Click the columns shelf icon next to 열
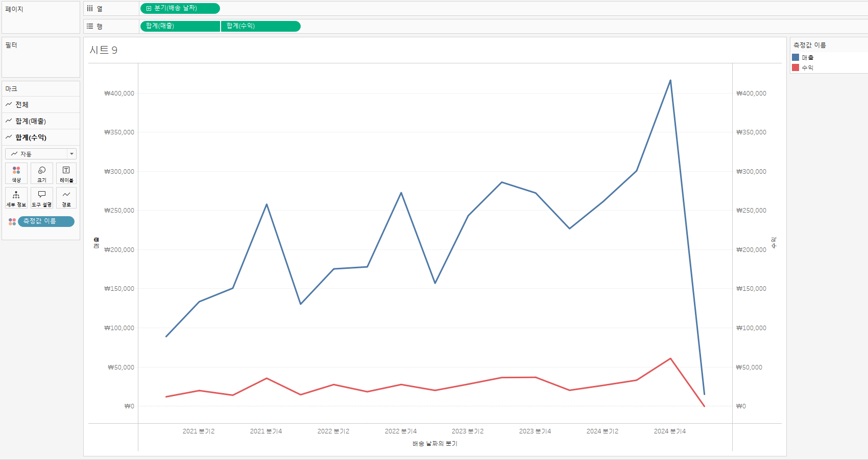Viewport: 868px width, 460px height. (x=90, y=9)
